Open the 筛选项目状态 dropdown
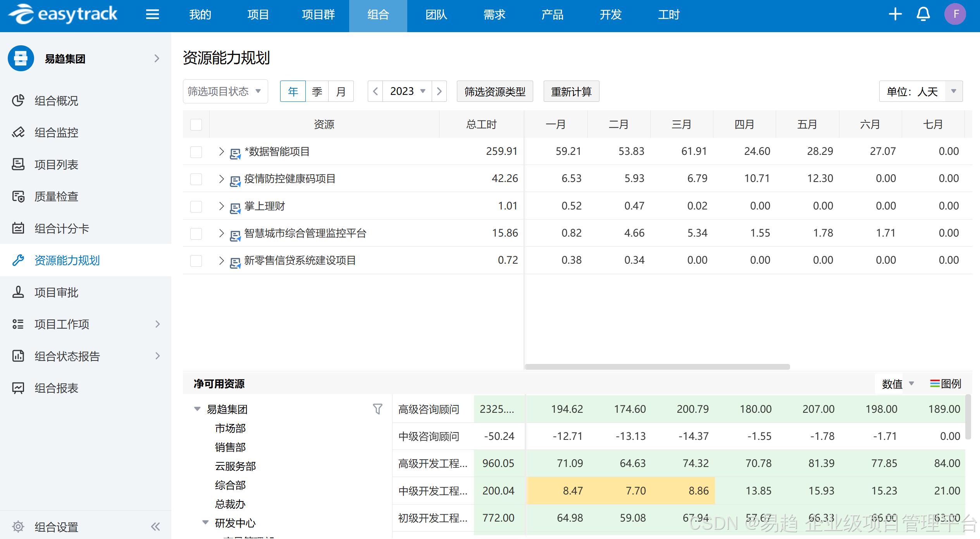The width and height of the screenshot is (980, 539). pyautogui.click(x=225, y=91)
